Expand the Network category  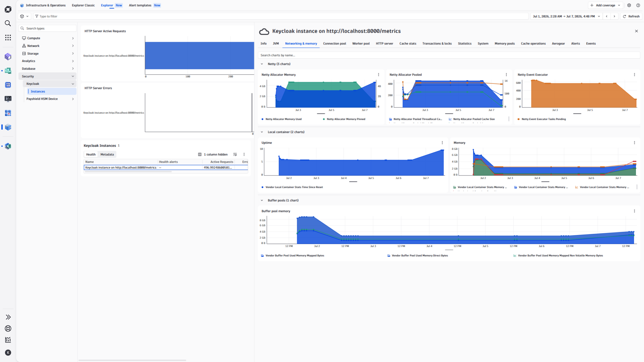47,46
